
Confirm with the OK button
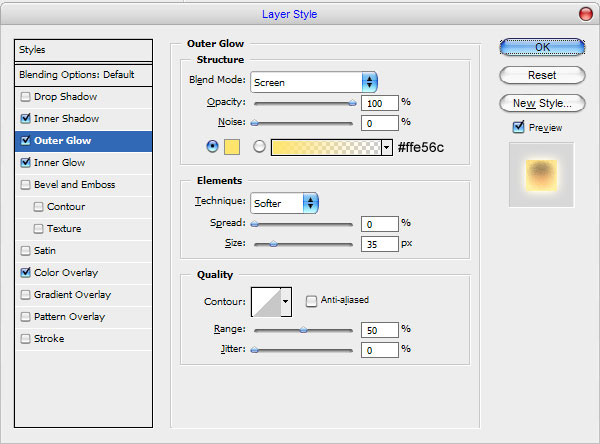[542, 47]
